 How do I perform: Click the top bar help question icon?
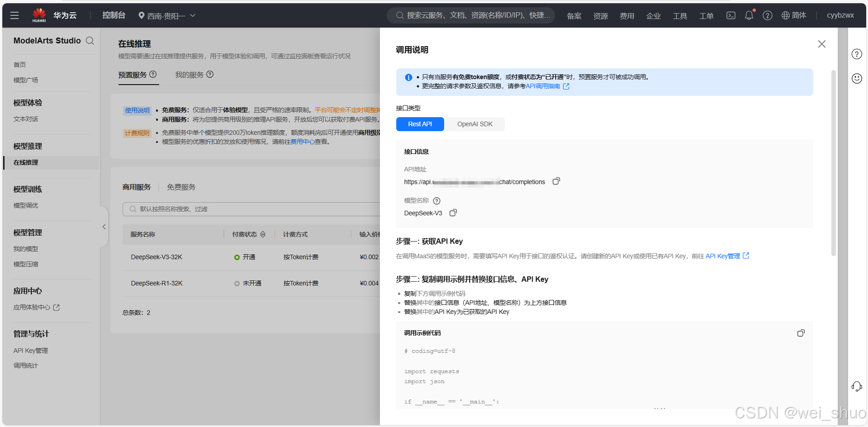click(768, 15)
